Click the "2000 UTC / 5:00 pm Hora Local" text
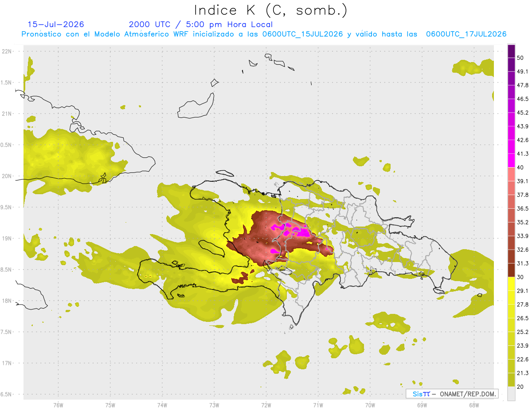 201,24
